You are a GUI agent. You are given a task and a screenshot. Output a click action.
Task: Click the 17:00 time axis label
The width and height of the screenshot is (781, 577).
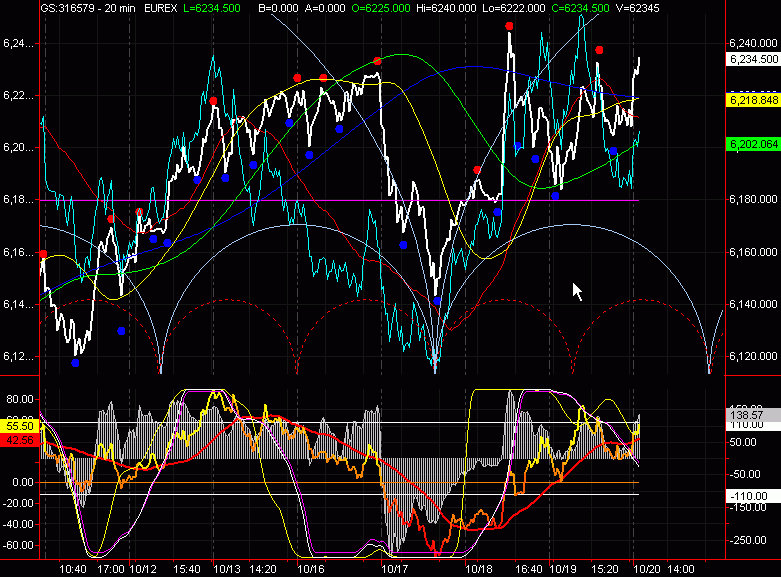(x=111, y=569)
